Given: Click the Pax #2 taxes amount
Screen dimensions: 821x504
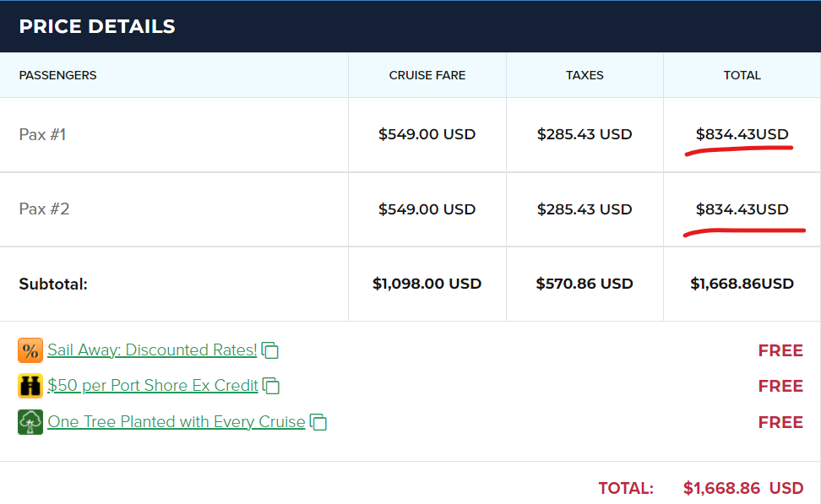Looking at the screenshot, I should coord(584,209).
